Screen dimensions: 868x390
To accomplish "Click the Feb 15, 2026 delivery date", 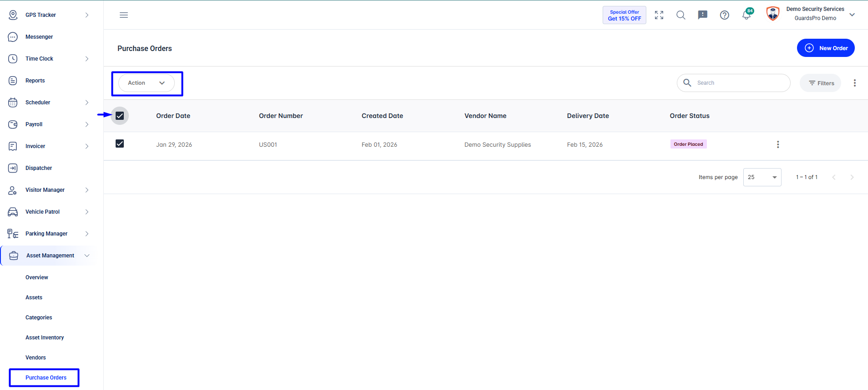I will (585, 144).
